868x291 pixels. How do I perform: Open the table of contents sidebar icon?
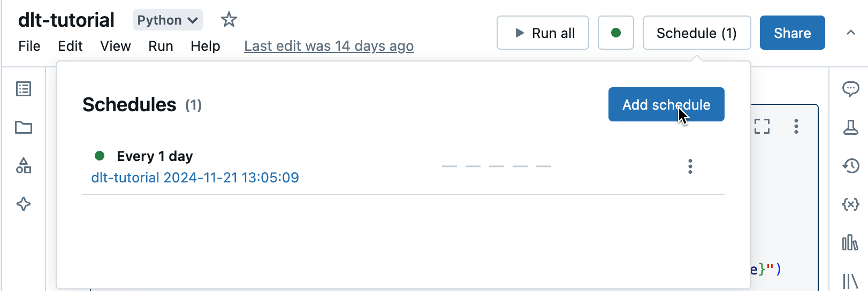tap(24, 89)
